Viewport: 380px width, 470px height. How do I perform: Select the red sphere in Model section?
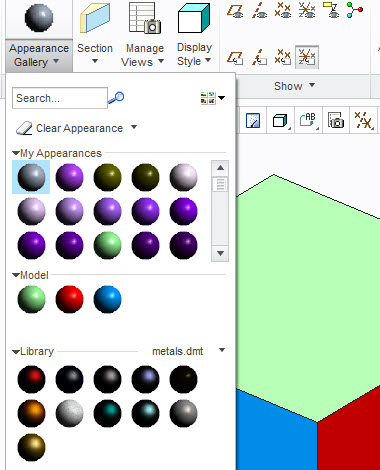(69, 299)
